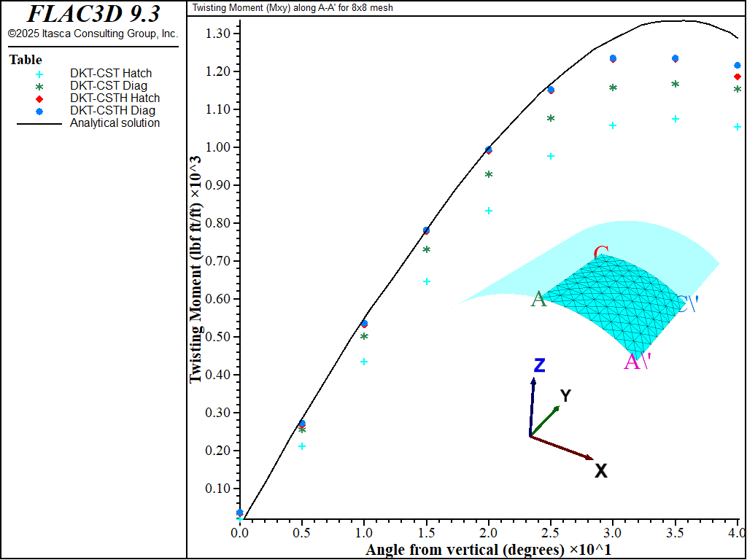Click the "Table" legend heading
747x560 pixels.
[26, 60]
